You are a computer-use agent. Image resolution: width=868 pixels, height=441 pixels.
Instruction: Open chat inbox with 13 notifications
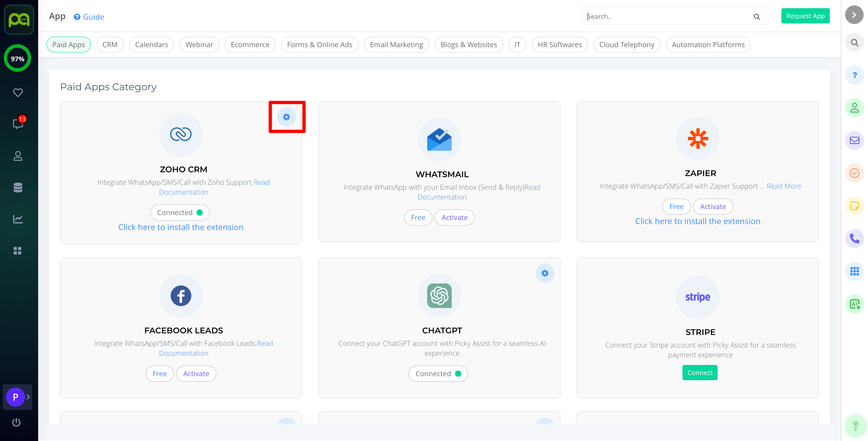pos(18,123)
